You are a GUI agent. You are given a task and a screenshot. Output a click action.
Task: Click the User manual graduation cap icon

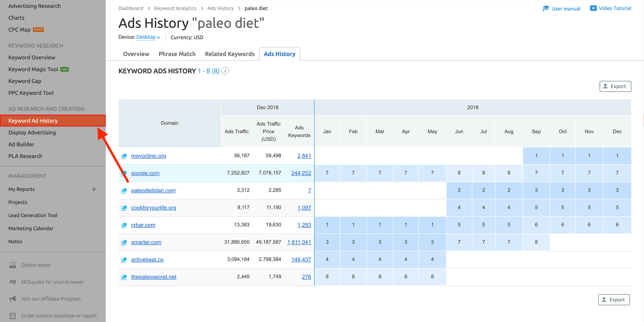click(546, 9)
